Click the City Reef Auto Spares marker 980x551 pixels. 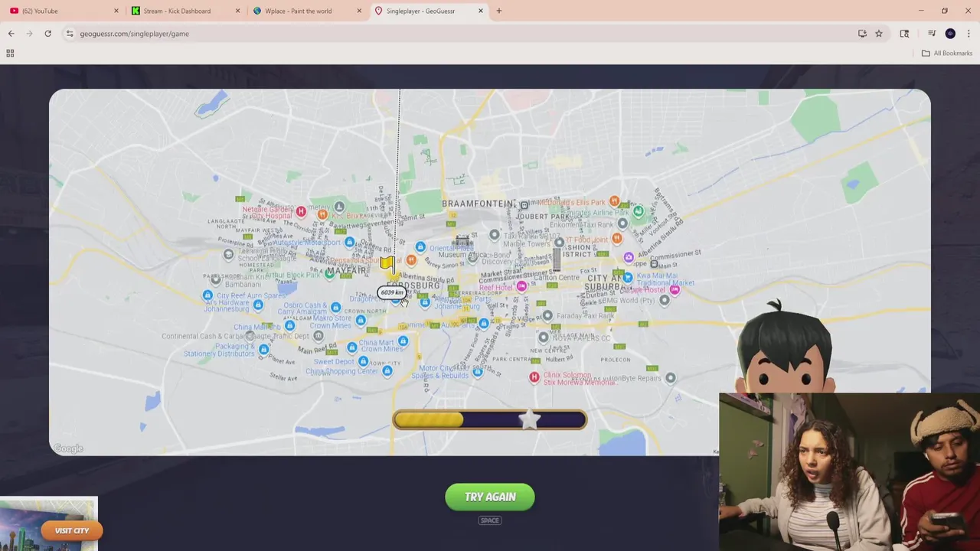point(207,295)
